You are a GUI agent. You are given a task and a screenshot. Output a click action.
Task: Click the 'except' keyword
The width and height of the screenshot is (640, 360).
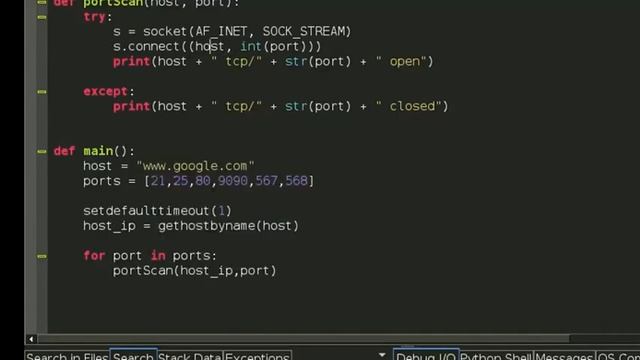point(105,91)
